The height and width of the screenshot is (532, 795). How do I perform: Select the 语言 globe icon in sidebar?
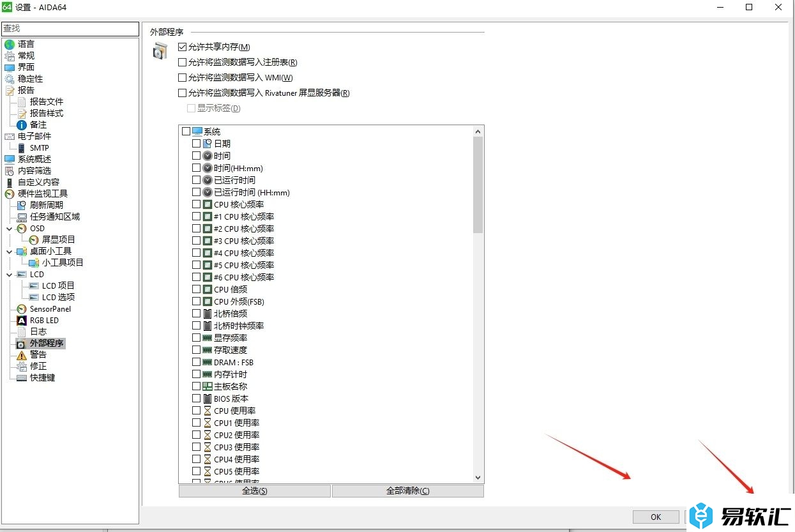coord(10,44)
